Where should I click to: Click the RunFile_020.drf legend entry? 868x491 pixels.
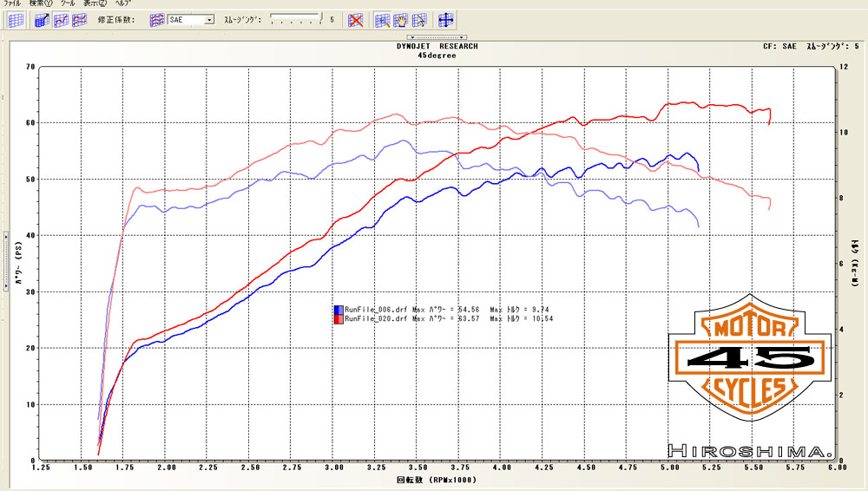coord(373,319)
